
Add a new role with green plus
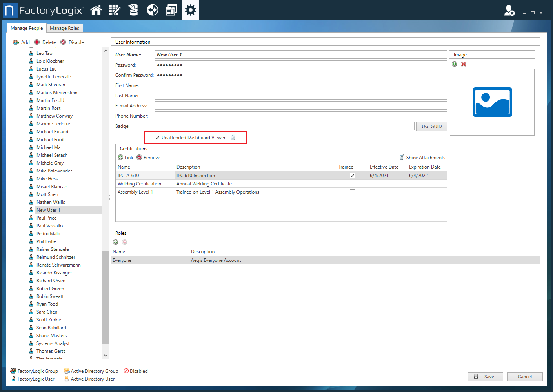click(x=116, y=242)
